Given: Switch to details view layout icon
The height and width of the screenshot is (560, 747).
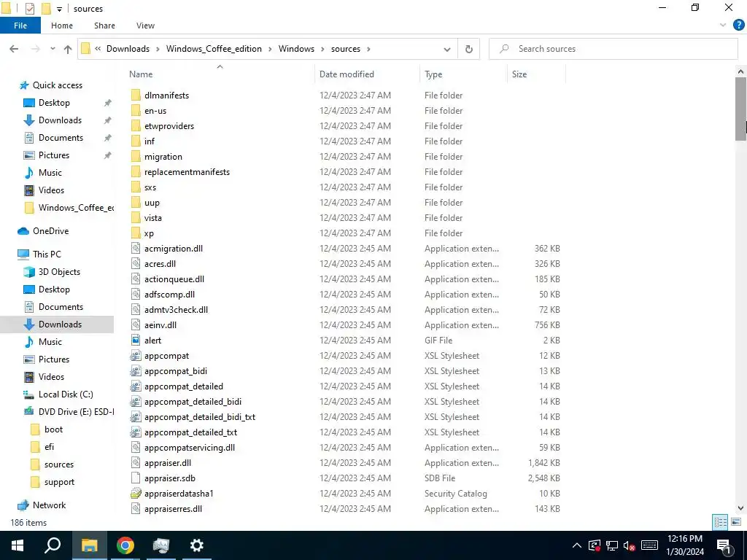Looking at the screenshot, I should (720, 522).
